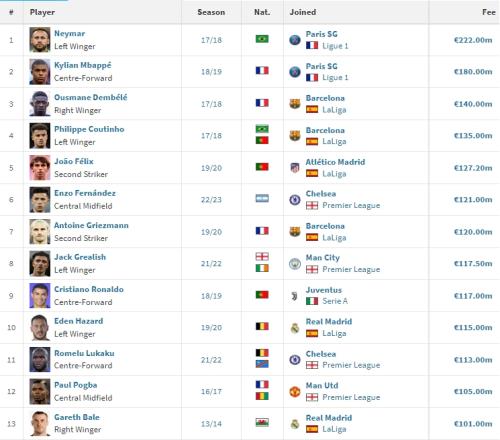Click the Man Utd club crest icon
Image resolution: width=500 pixels, height=440 pixels.
(295, 392)
